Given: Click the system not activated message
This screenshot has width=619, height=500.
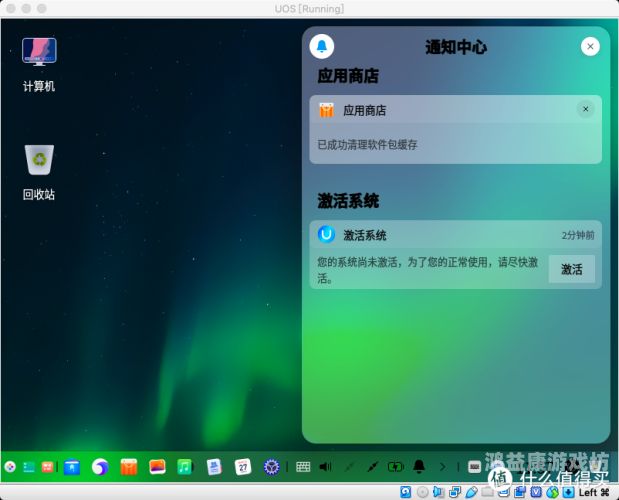Looking at the screenshot, I should 428,270.
